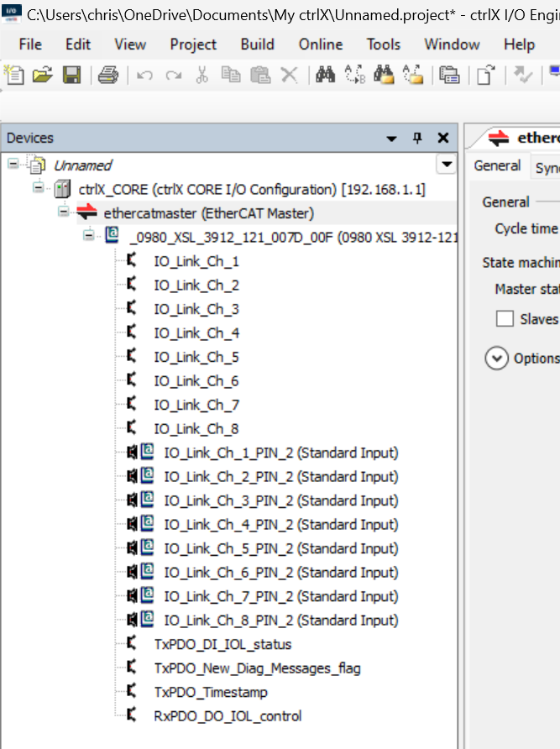Click the Redo arrow icon
The width and height of the screenshot is (560, 749).
coord(174,76)
